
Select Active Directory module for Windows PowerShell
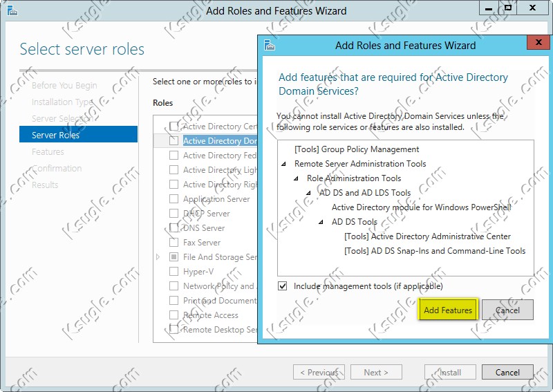421,207
